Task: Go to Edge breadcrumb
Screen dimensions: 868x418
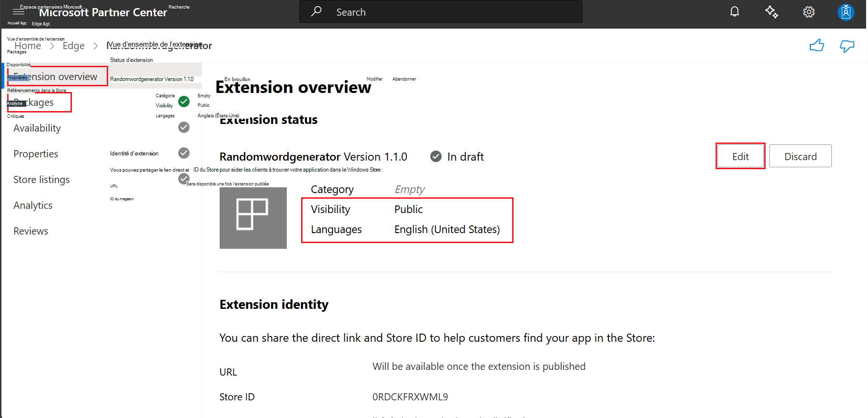Action: coord(74,46)
